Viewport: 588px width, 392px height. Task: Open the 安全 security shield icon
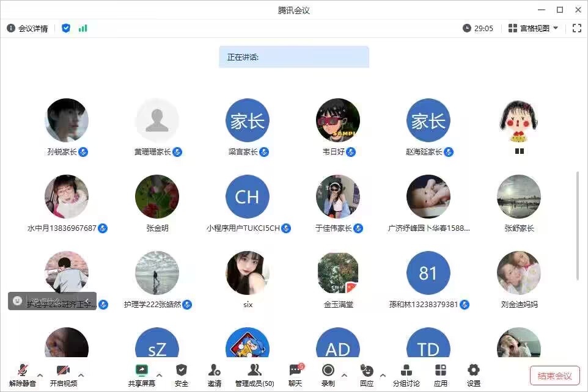(182, 375)
